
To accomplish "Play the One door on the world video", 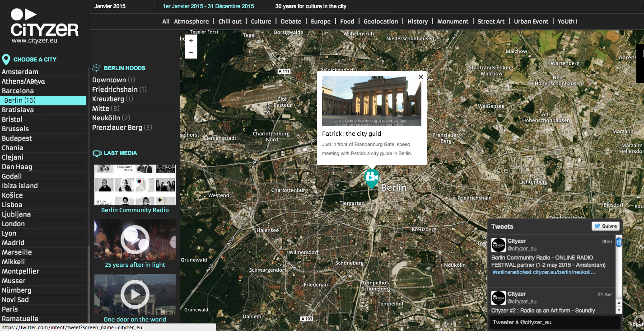I will click(x=135, y=294).
